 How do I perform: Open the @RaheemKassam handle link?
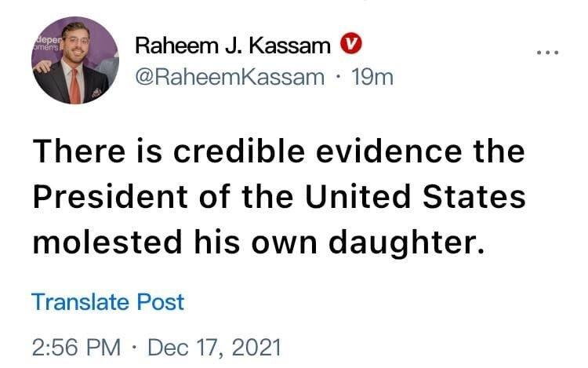230,77
